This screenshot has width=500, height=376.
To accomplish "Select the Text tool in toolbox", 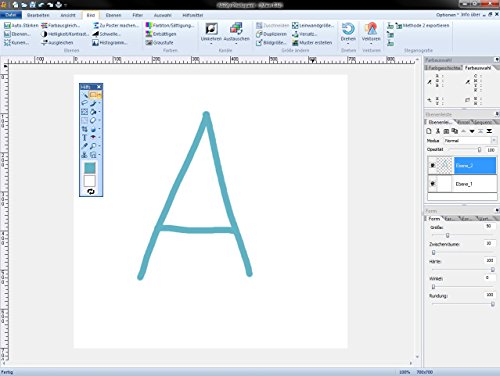I will click(x=84, y=137).
